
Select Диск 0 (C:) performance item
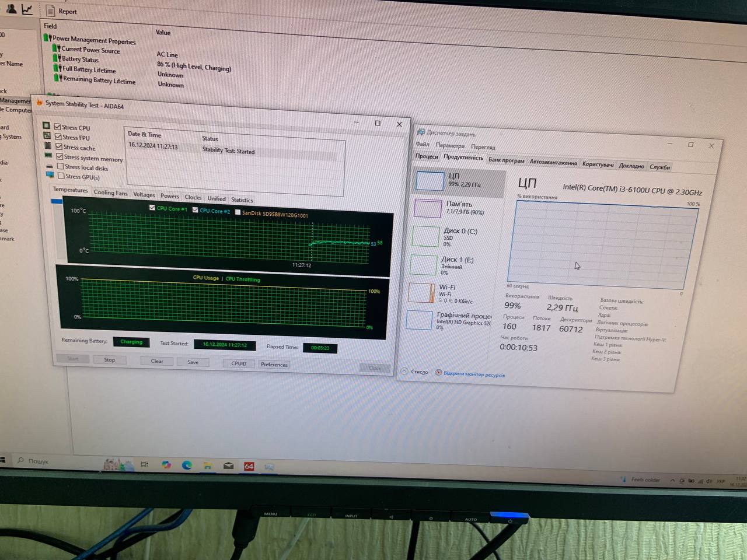pos(456,236)
